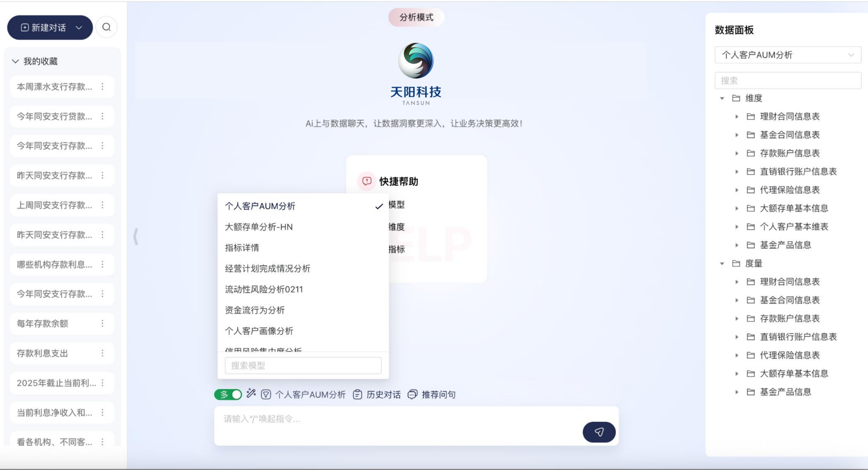Screen dimensions: 868x470
Task: Open the saved chat 每年存款余额
Action: 42,324
